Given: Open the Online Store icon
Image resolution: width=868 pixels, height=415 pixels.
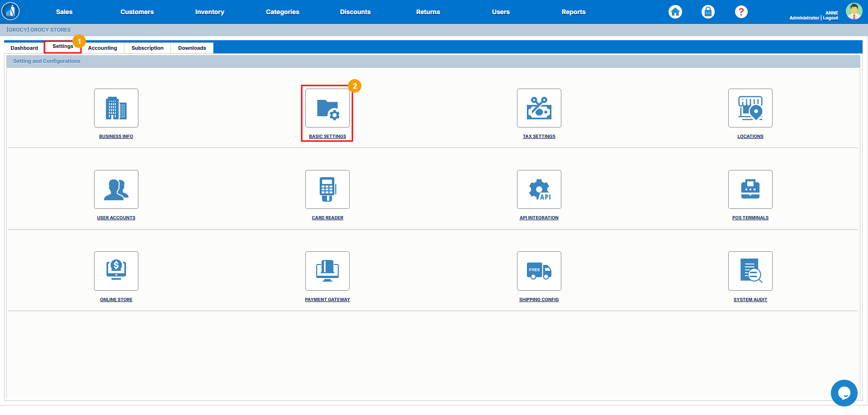Looking at the screenshot, I should click(x=116, y=271).
